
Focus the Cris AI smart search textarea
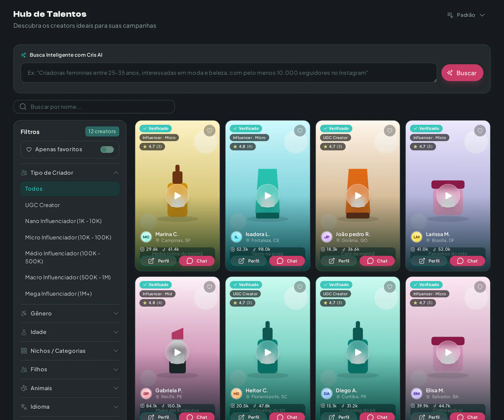coord(229,73)
